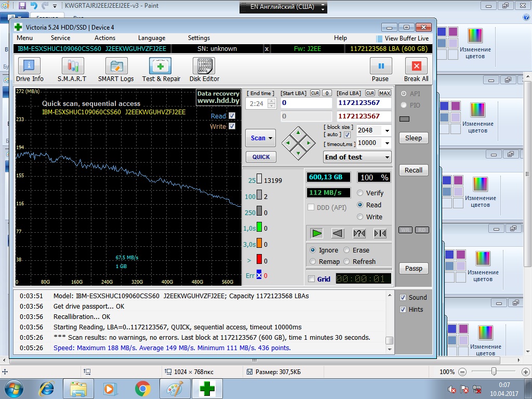Click the down arrow in navigation diamond

coord(298,153)
